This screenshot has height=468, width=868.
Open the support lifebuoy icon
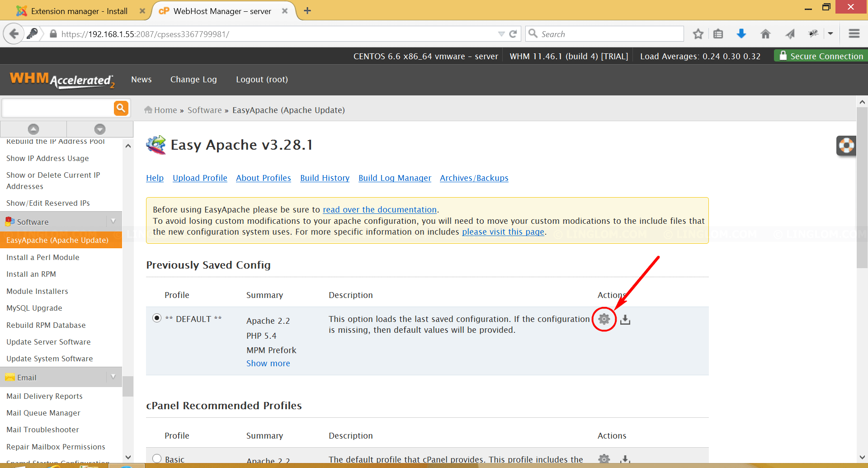click(846, 146)
